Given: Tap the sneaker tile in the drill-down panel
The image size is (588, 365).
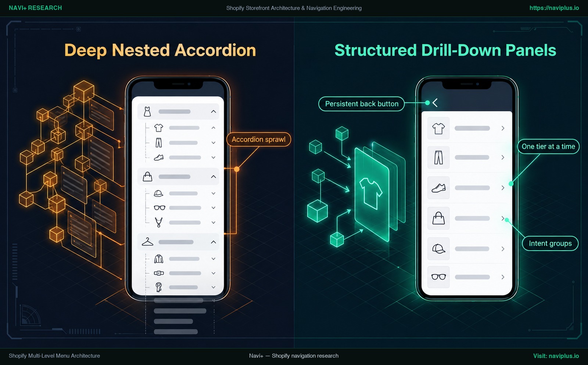Looking at the screenshot, I should click(438, 188).
